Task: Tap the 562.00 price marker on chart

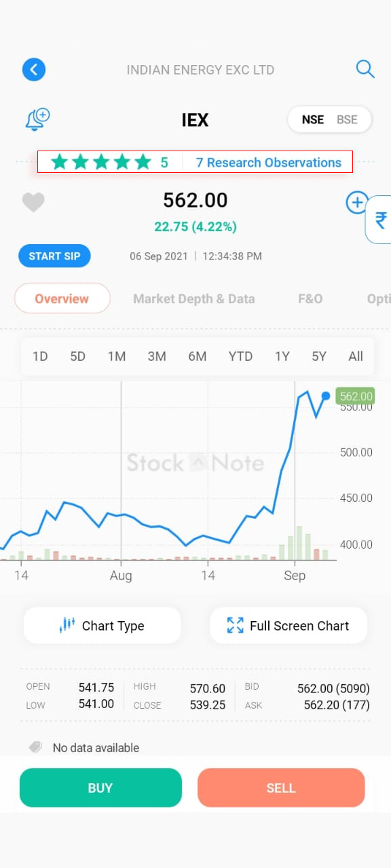Action: (x=354, y=395)
